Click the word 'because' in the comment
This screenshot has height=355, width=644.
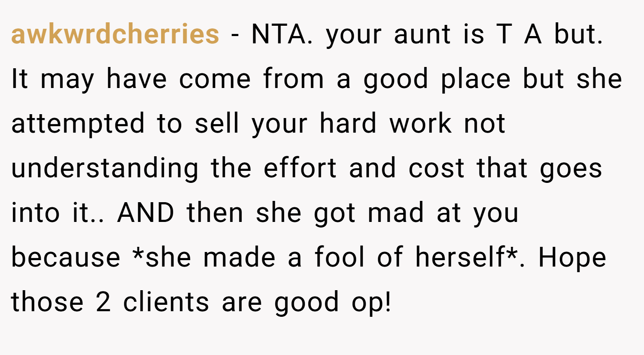pos(66,258)
